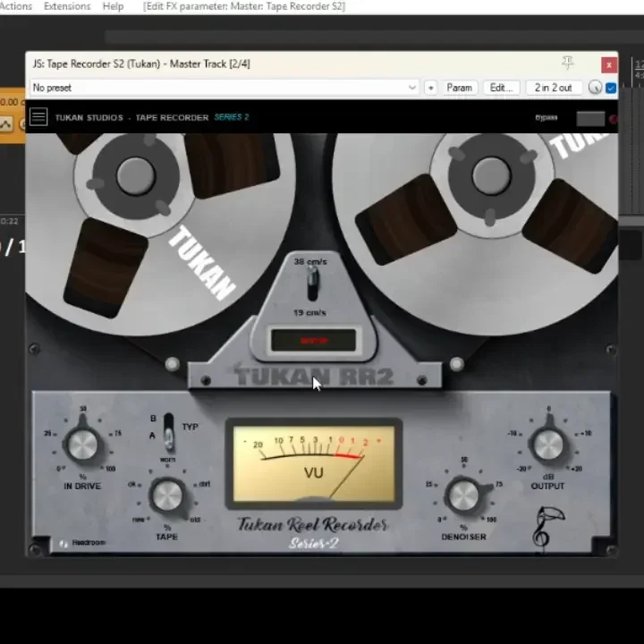The height and width of the screenshot is (644, 644).
Task: Click the Edit... button
Action: pos(501,88)
